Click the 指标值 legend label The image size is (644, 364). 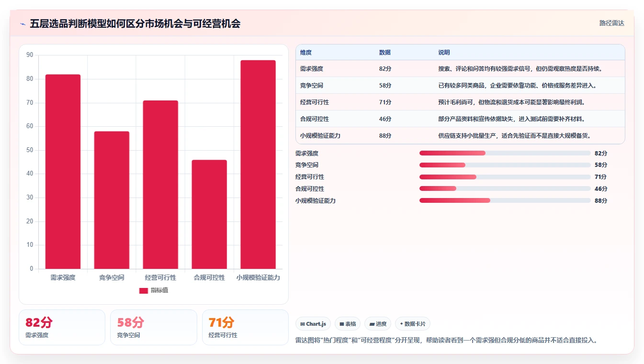tap(159, 290)
